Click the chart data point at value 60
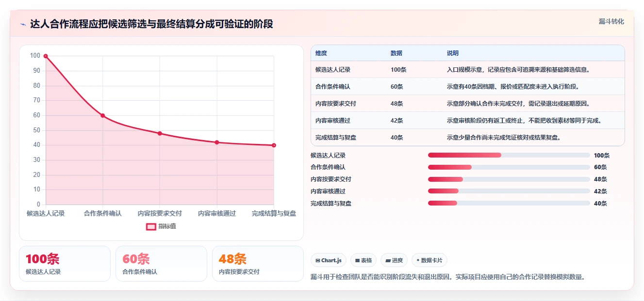644x301 pixels. pyautogui.click(x=103, y=115)
